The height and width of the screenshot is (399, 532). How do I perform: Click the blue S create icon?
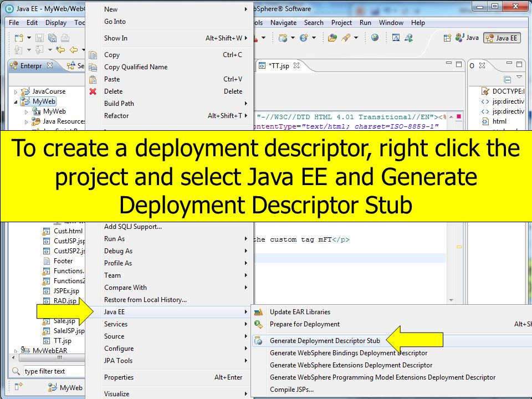[x=304, y=38]
